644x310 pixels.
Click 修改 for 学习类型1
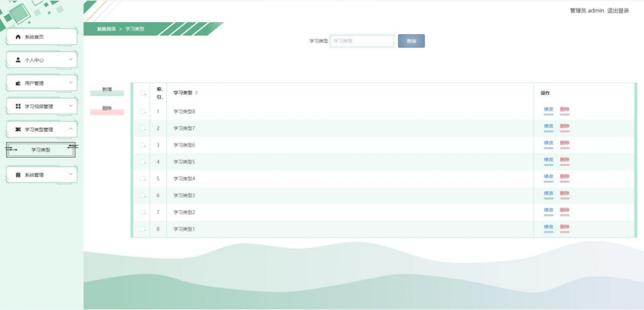[x=549, y=228]
